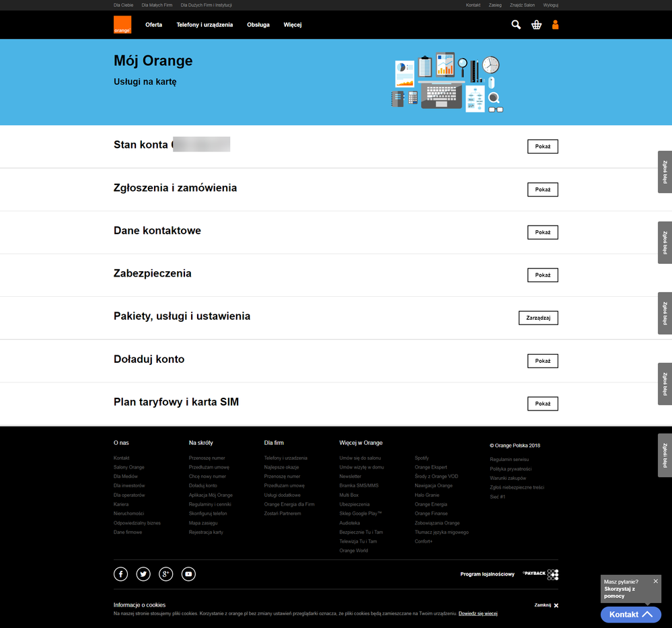Show Stan konta section with Pokaż

543,146
